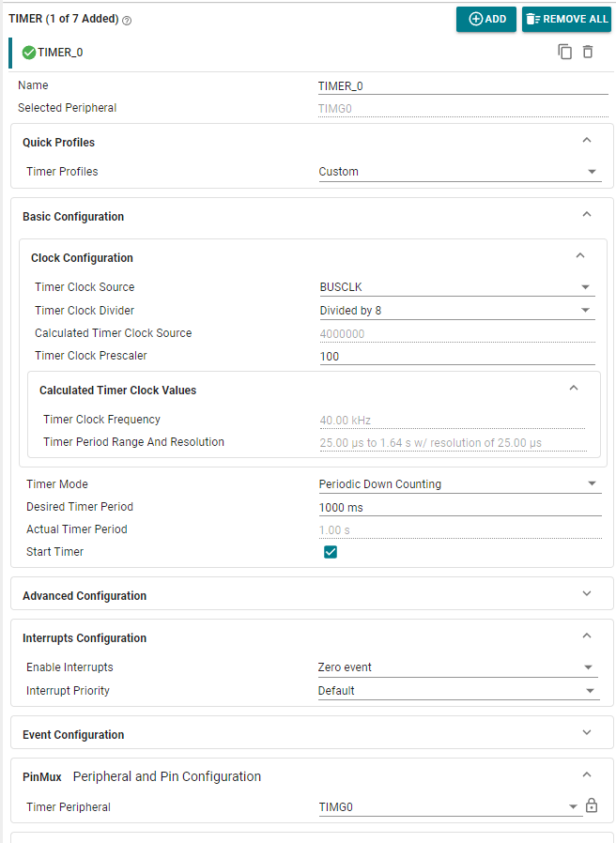Expand the Event Configuration section
Viewport: 616px width, 843px height.
point(587,733)
